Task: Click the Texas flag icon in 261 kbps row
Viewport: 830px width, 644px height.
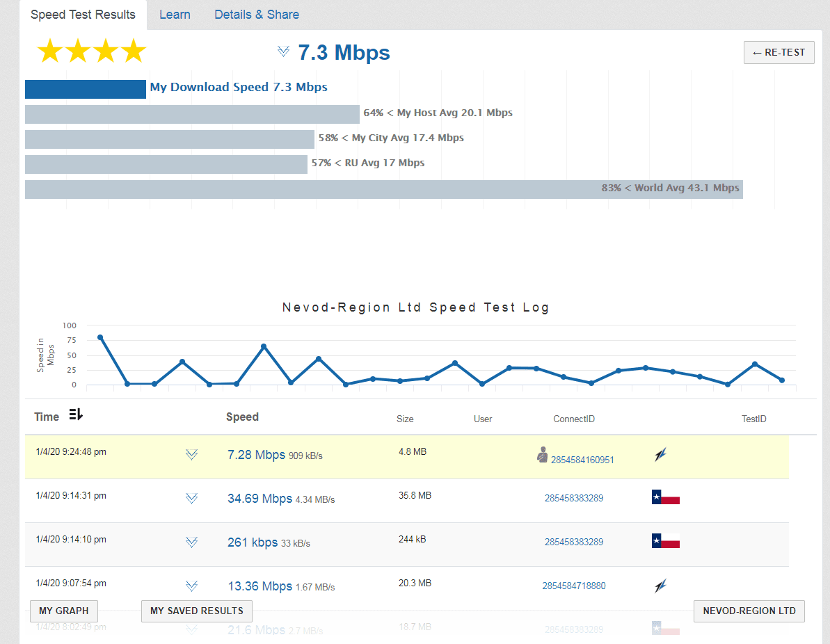Action: click(665, 541)
